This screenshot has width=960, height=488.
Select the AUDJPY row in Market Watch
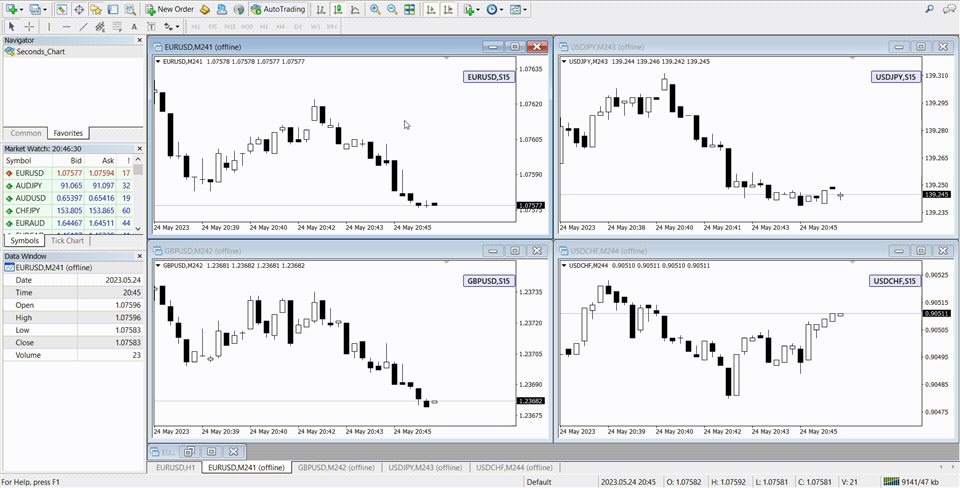coord(67,186)
